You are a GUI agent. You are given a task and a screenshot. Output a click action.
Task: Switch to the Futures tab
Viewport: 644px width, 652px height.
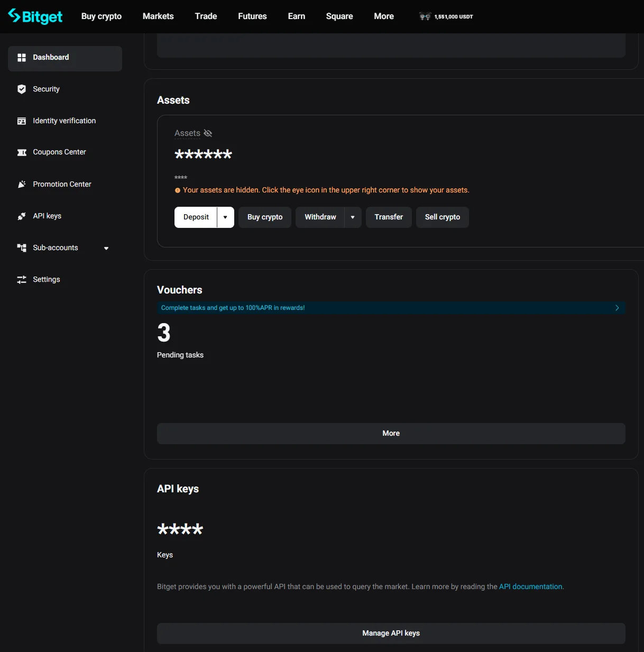coord(252,16)
